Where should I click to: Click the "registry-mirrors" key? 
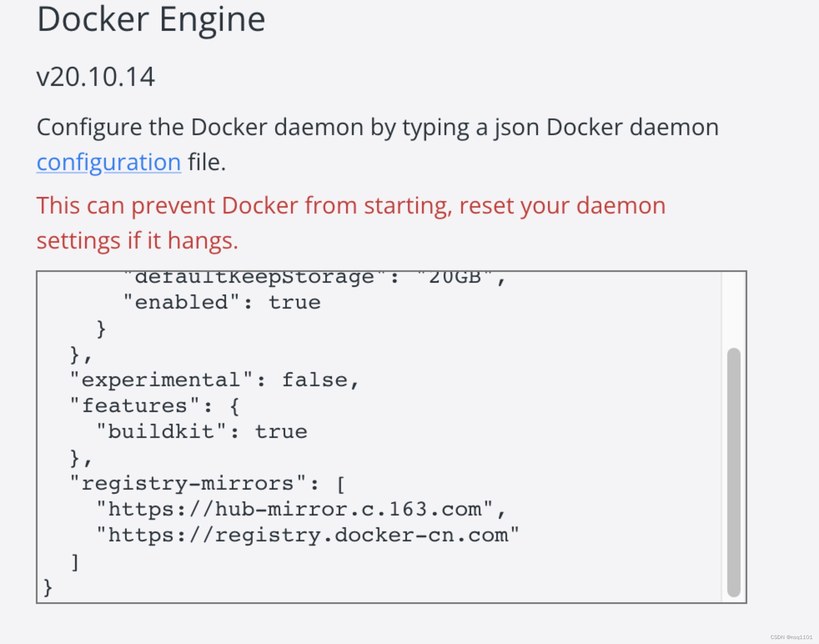click(188, 484)
